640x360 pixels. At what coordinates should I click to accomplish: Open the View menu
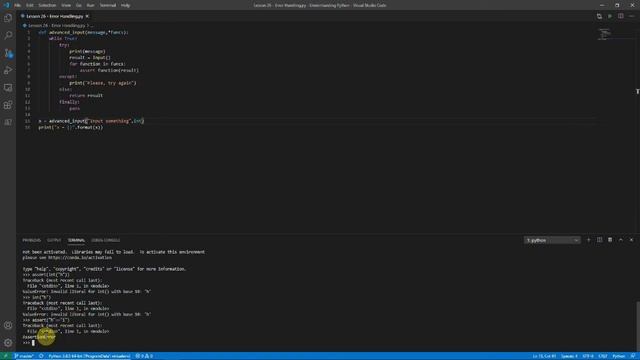(66, 5)
